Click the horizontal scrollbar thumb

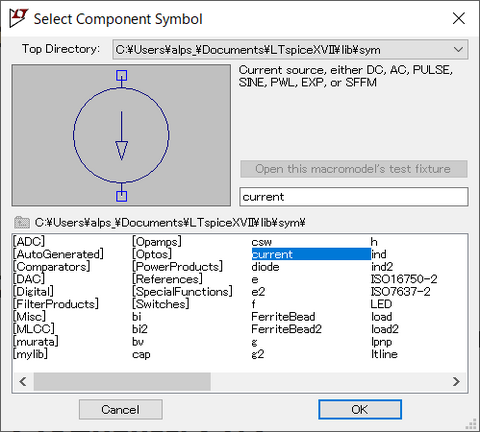[122, 382]
